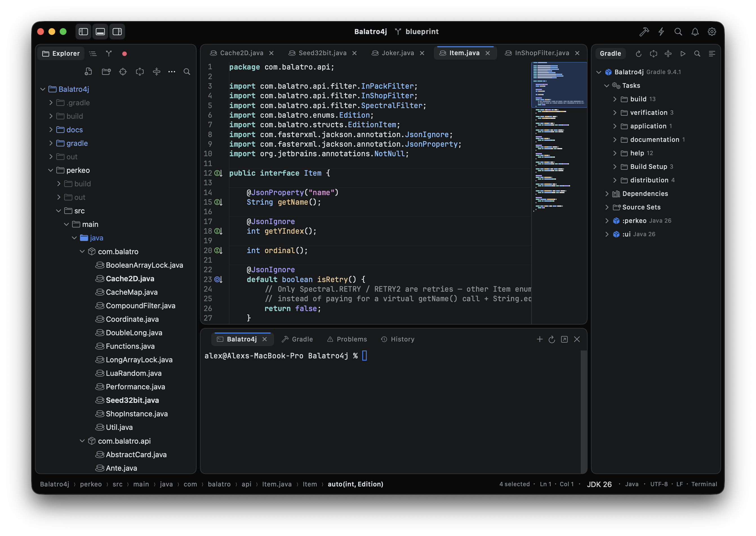Click the open-in-window icon of bottom panel
The width and height of the screenshot is (756, 536).
564,339
